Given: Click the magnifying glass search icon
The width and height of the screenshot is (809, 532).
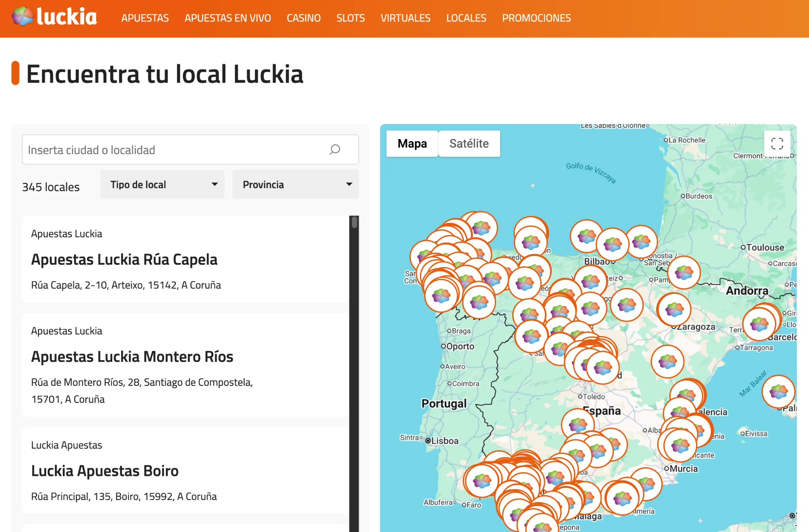Looking at the screenshot, I should coord(335,150).
